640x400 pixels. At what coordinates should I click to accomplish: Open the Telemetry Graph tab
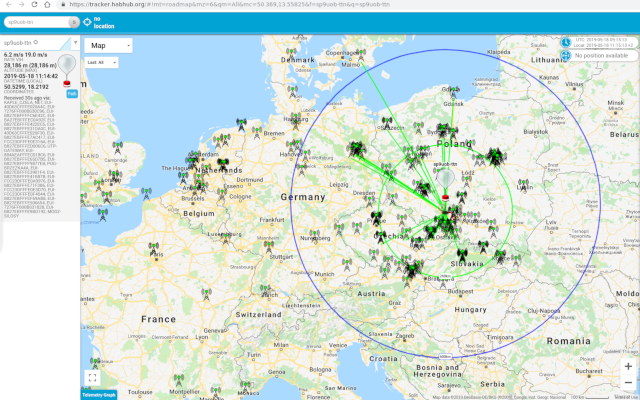coord(98,394)
